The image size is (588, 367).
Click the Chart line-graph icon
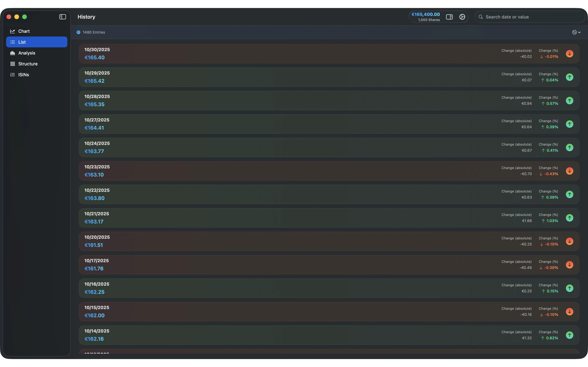pos(12,31)
